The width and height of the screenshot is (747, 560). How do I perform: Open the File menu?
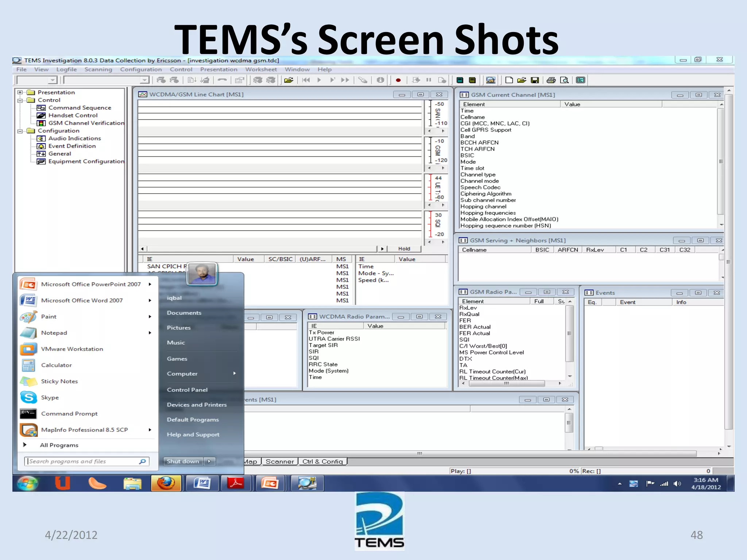click(x=21, y=69)
